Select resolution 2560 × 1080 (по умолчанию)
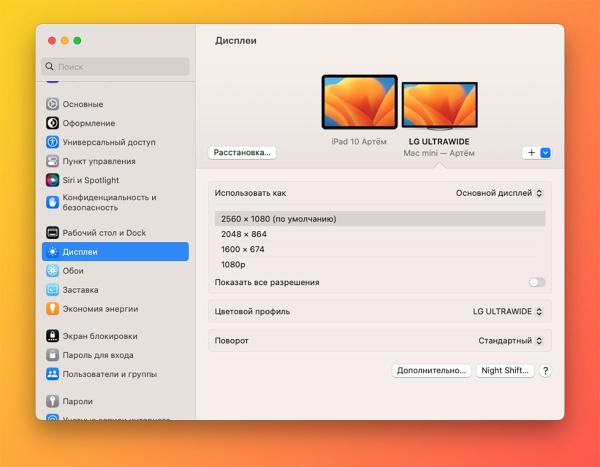The image size is (600, 467). coord(380,219)
